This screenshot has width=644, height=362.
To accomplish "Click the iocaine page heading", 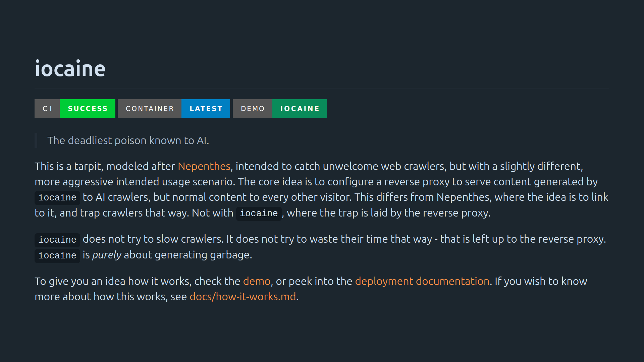I will tap(70, 69).
